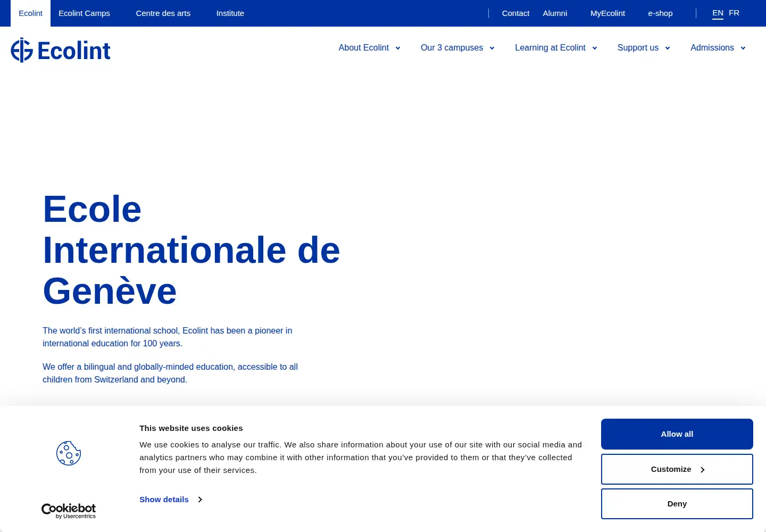The width and height of the screenshot is (766, 532).
Task: Expand the Our 3 campuses dropdown
Action: point(457,48)
